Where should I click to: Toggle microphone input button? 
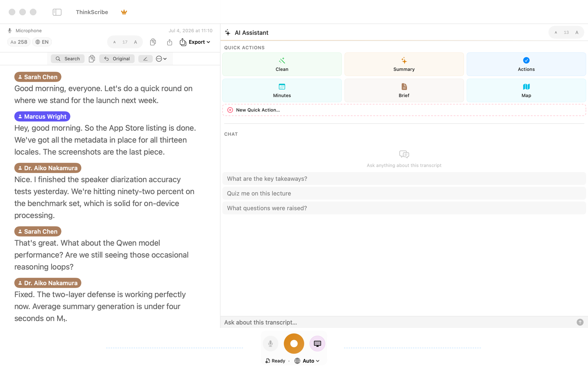[x=270, y=344]
